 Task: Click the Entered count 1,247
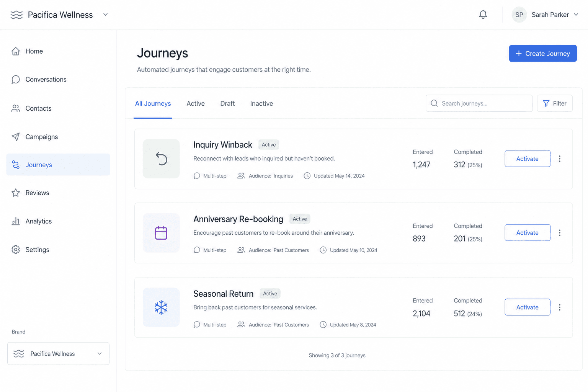coord(421,165)
